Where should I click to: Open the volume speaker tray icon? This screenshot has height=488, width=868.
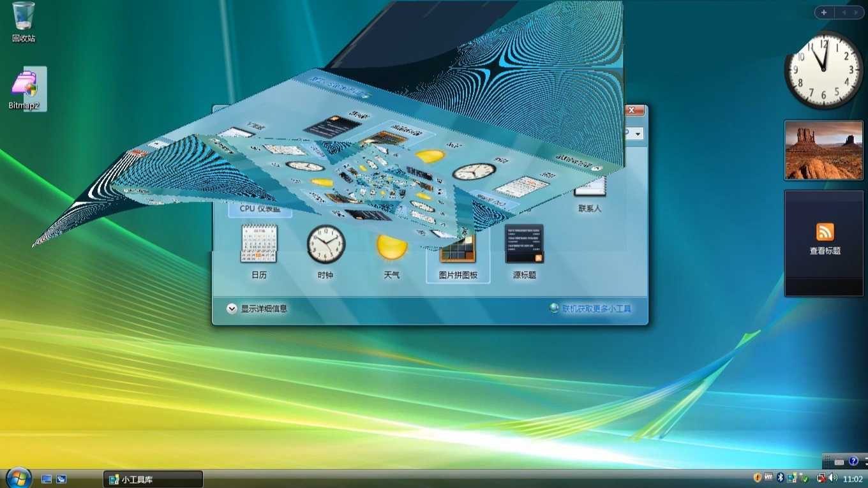pos(832,478)
